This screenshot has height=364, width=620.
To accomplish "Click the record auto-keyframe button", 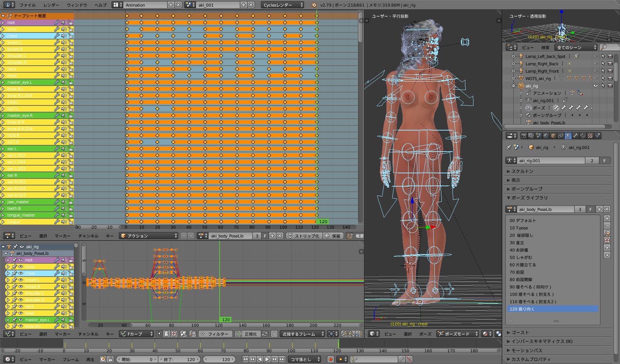I will 331,359.
